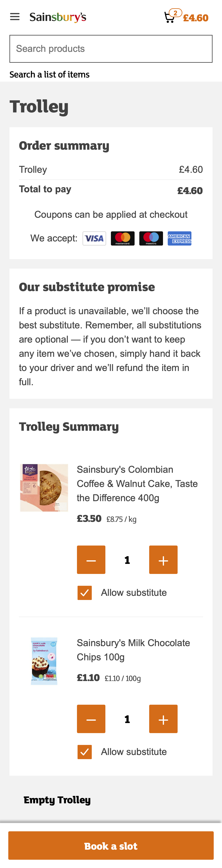The width and height of the screenshot is (222, 868).
Task: Toggle Allow substitute for Milk Chocolate Chips
Action: click(x=85, y=752)
